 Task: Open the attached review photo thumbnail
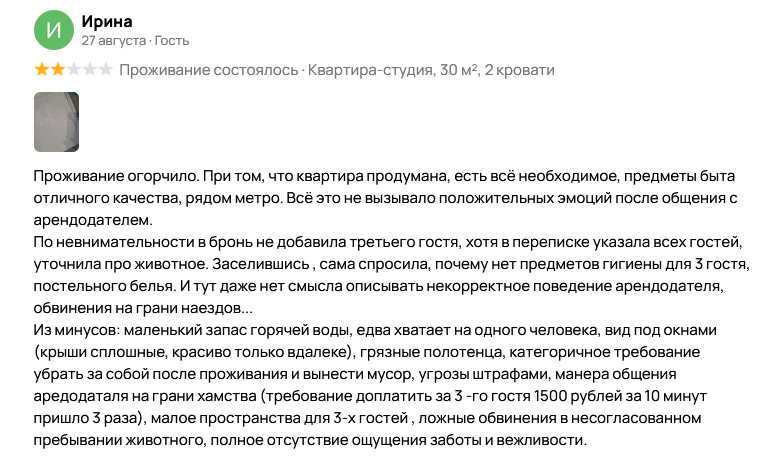point(56,122)
